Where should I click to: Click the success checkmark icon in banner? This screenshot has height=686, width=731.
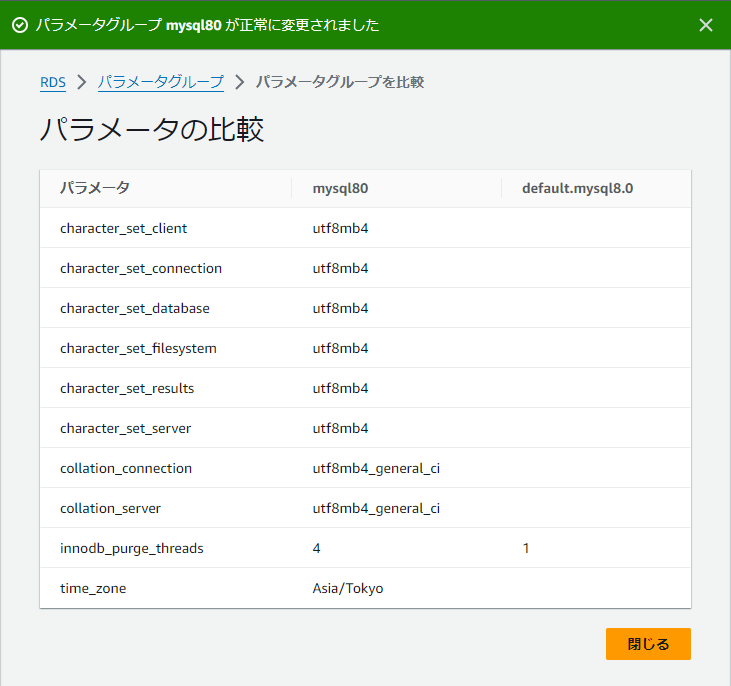[20, 25]
